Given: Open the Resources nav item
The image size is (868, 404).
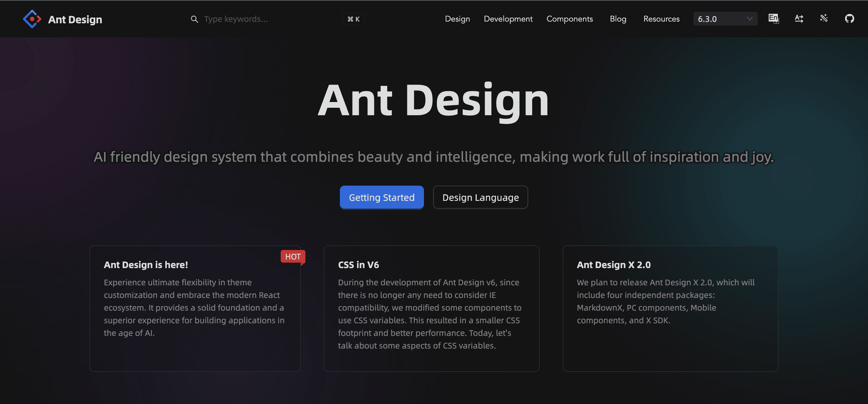Looking at the screenshot, I should (661, 19).
